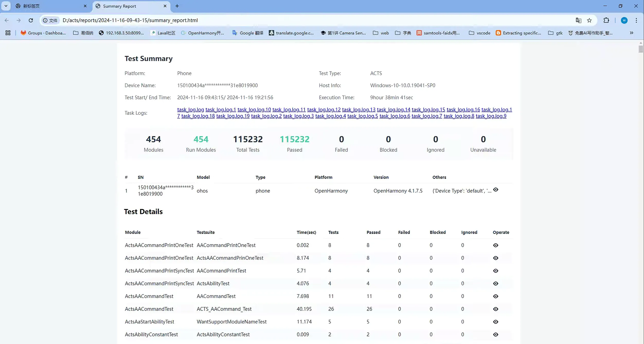Viewport: 644px width, 344px height.
Task: View details of AACommandTest testsuite
Action: 496,296
